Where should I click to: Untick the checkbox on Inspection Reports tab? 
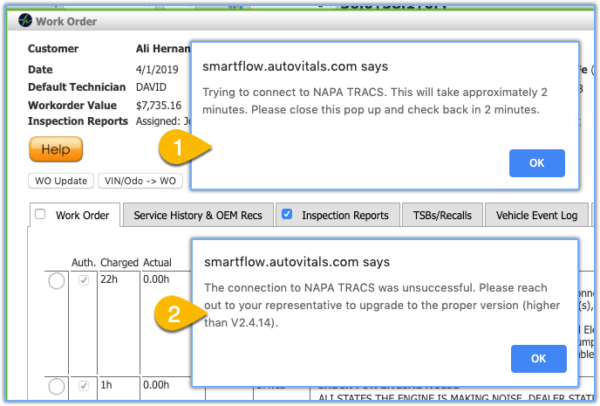click(287, 214)
